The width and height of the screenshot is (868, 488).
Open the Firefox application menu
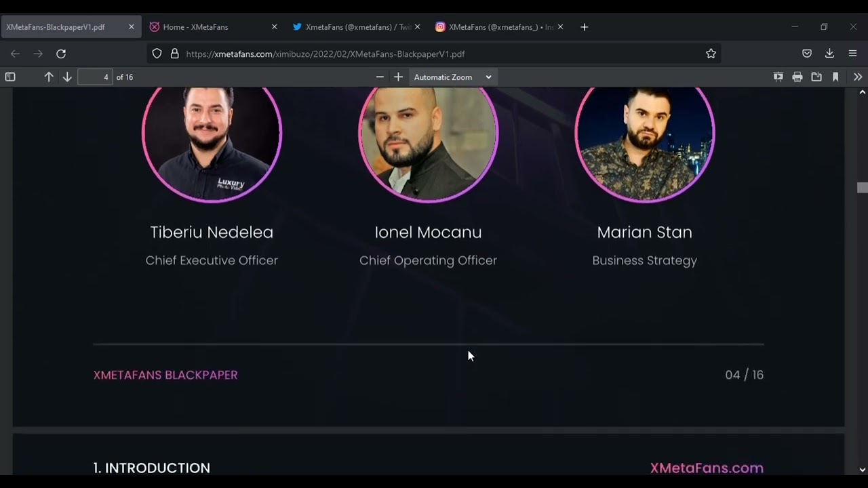tap(852, 54)
